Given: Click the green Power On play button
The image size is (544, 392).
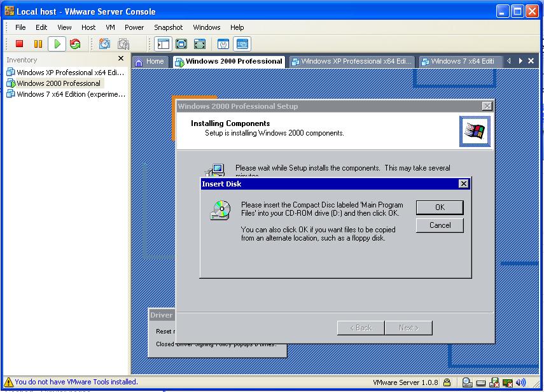Looking at the screenshot, I should [x=57, y=44].
